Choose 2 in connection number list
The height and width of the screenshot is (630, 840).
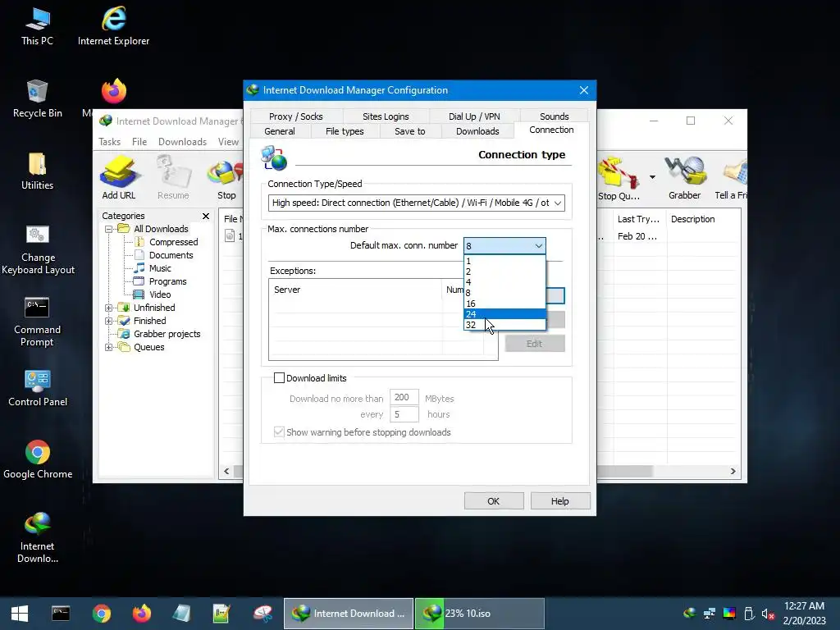pyautogui.click(x=504, y=272)
